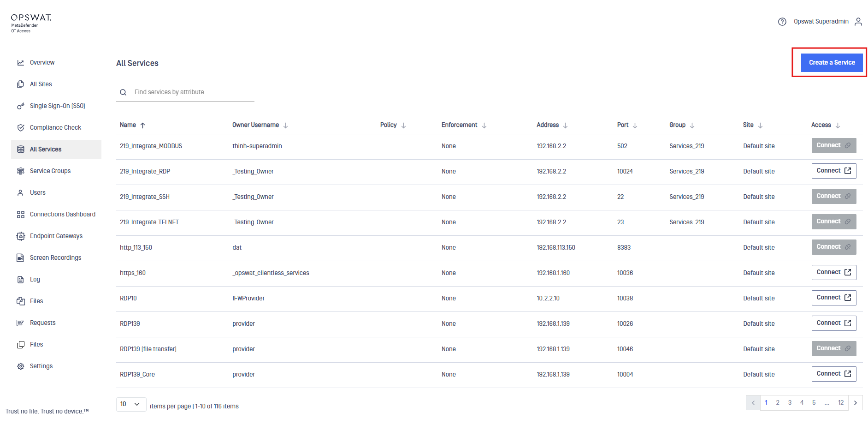Open Screen Recordings page
This screenshot has height=425, width=868.
point(55,258)
